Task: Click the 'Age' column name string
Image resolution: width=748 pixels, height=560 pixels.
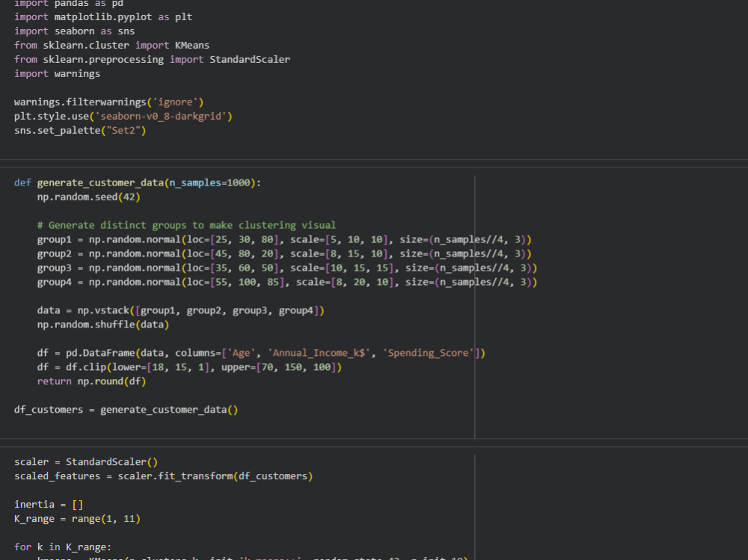Action: pos(241,353)
